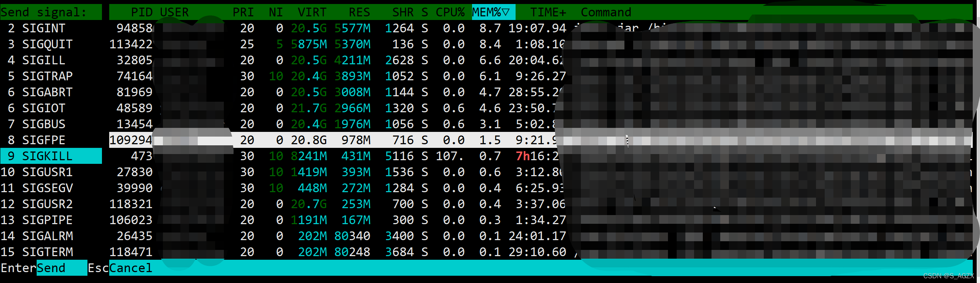Screen dimensions: 980x283
Task: Select process row with PID 26435
Action: tap(541, 236)
